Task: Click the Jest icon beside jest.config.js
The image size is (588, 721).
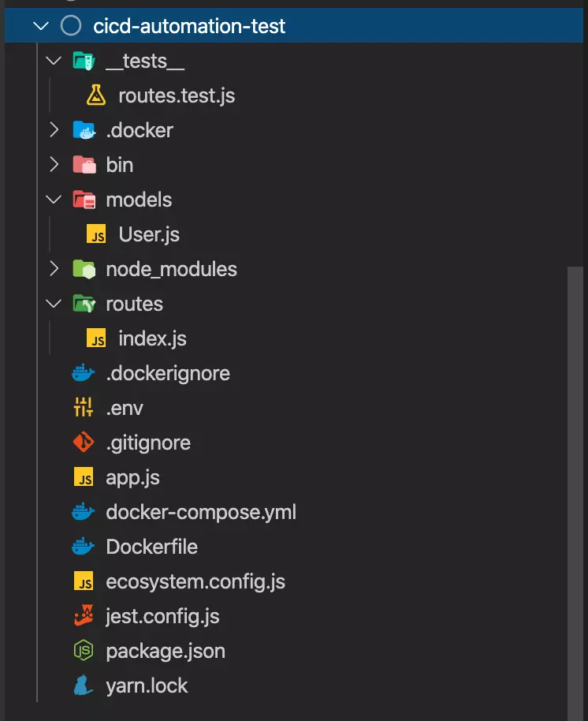Action: coord(82,615)
